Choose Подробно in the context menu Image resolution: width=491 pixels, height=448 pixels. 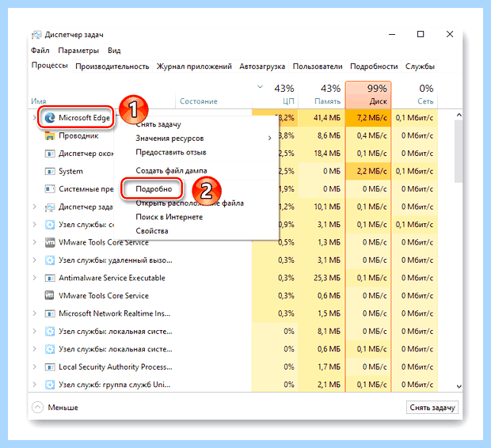[x=154, y=189]
